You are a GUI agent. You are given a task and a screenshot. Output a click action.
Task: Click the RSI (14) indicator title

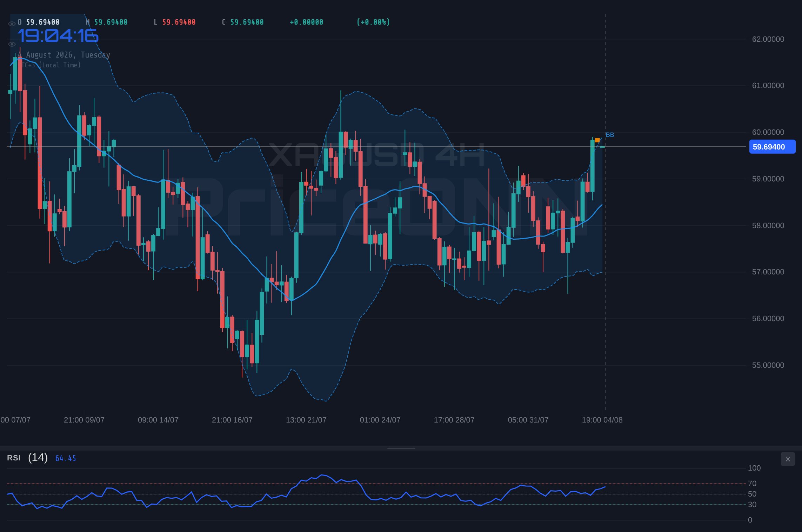click(x=27, y=458)
